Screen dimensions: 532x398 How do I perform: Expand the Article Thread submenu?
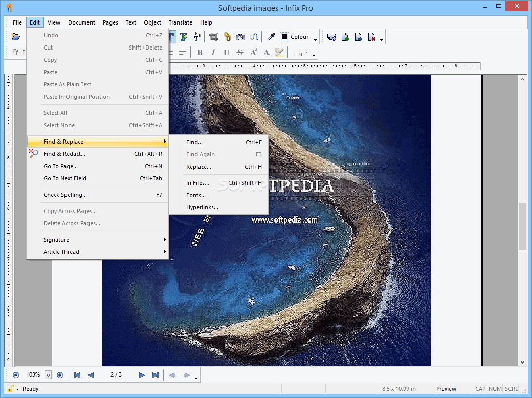(98, 252)
